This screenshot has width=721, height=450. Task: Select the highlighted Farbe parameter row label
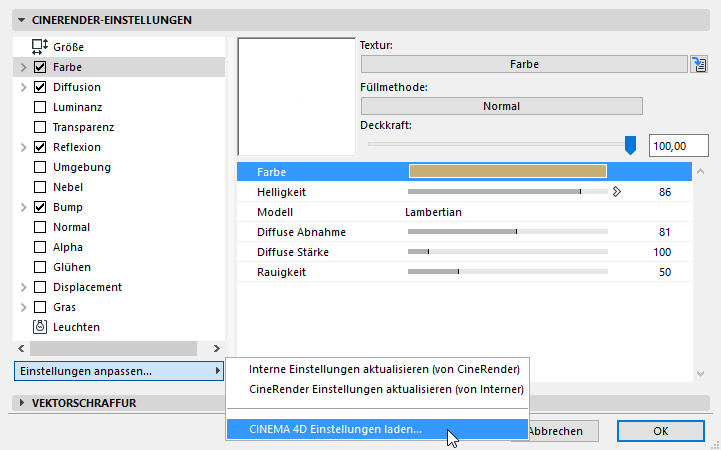click(271, 172)
